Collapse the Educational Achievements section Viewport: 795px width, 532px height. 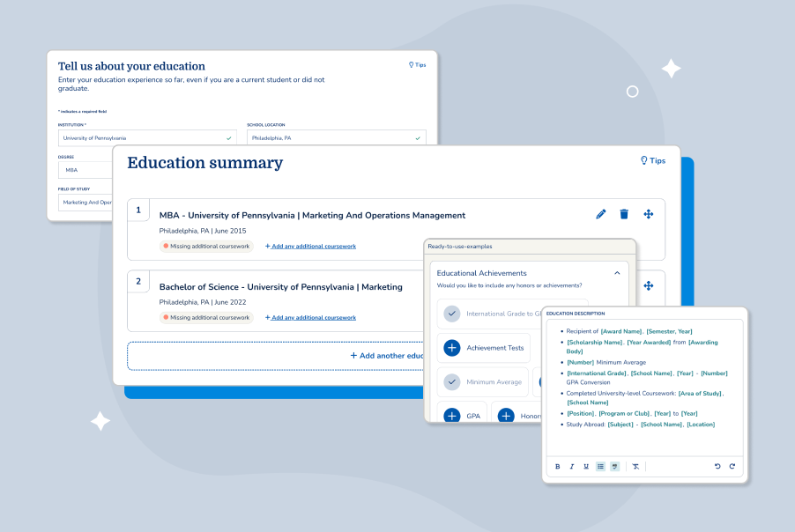[617, 273]
